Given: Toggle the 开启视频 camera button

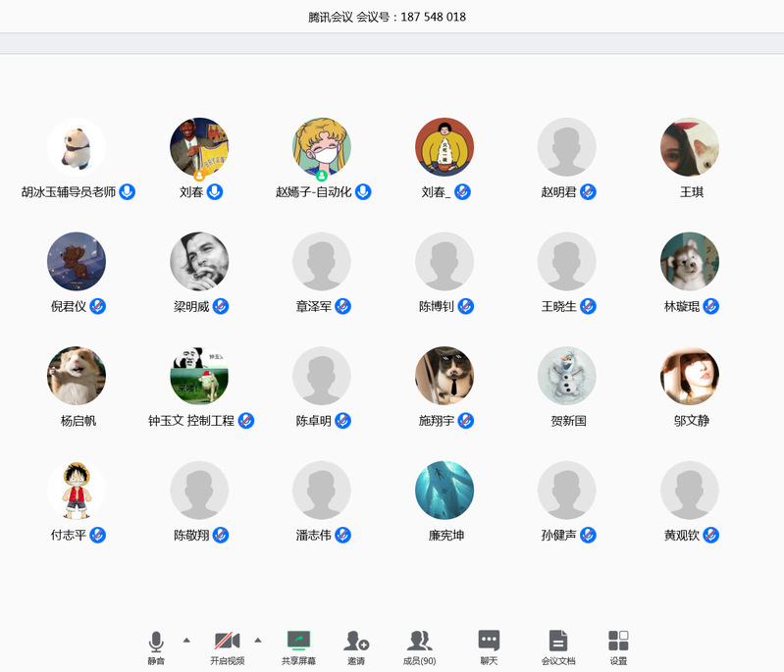Looking at the screenshot, I should pos(227,642).
